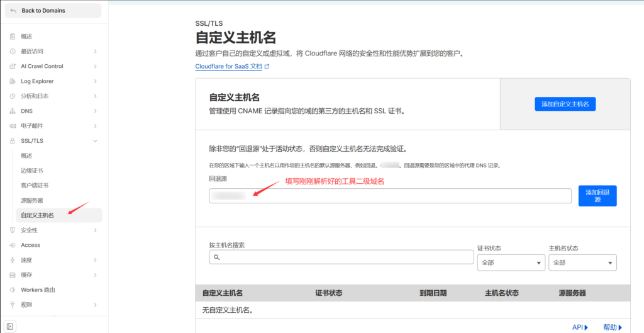Click the SSL/TLS lock icon

click(13, 140)
